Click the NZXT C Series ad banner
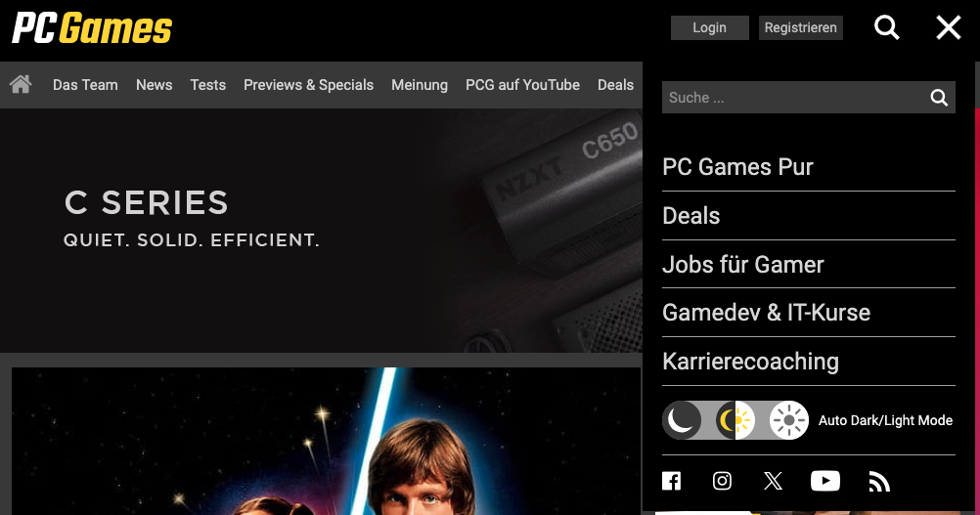980x515 pixels. pos(321,231)
